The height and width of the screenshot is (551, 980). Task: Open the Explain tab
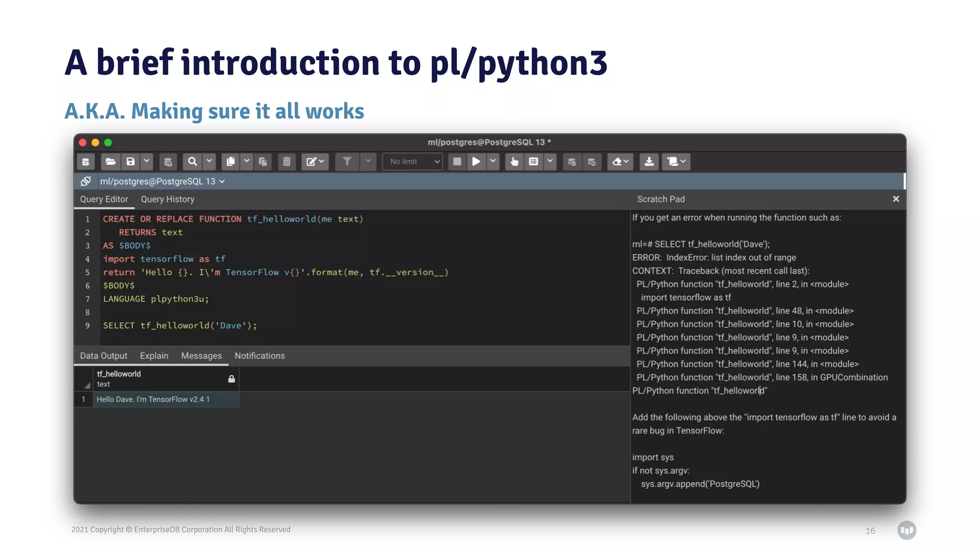[x=154, y=356]
